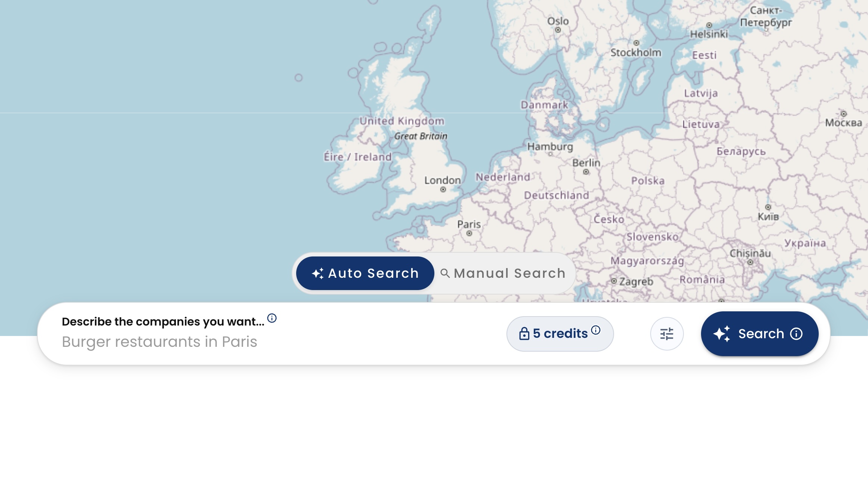Click the Paris city marker on map

coord(469,234)
